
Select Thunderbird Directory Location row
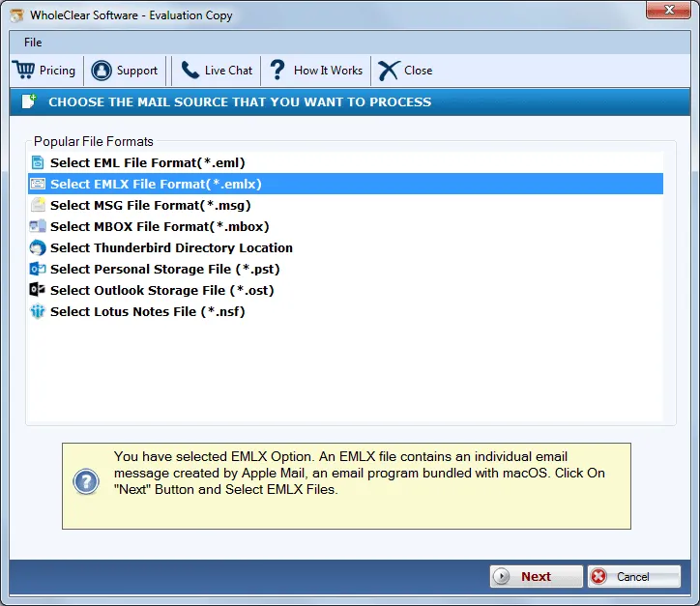[x=345, y=247]
